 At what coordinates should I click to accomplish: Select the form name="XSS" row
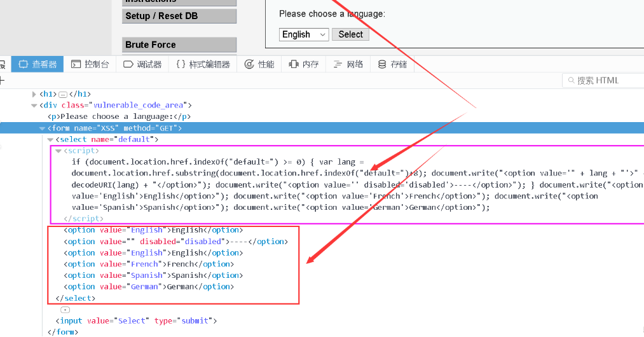(322, 128)
